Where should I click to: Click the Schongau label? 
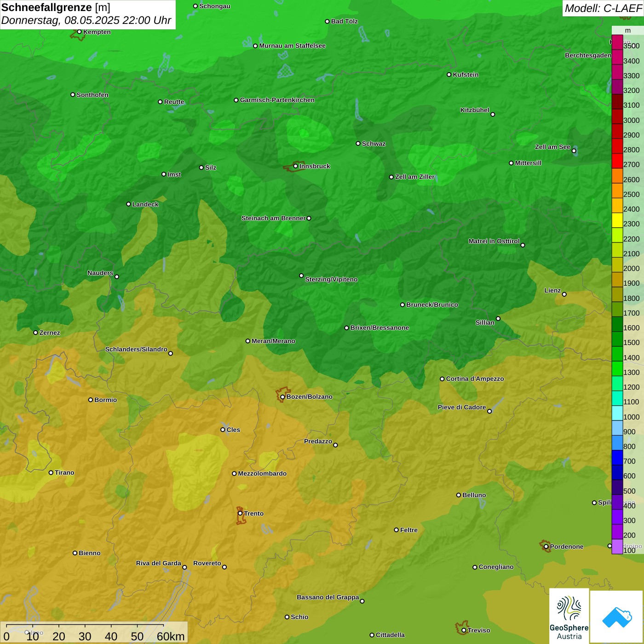point(215,6)
